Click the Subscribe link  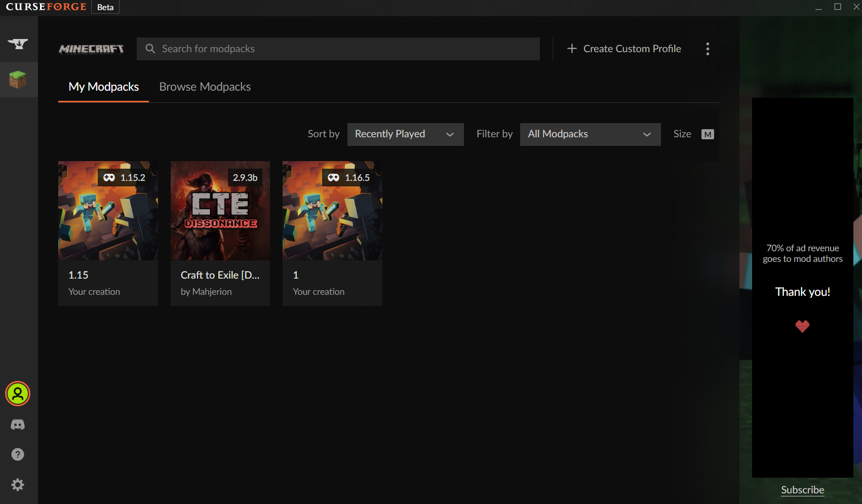coord(802,490)
